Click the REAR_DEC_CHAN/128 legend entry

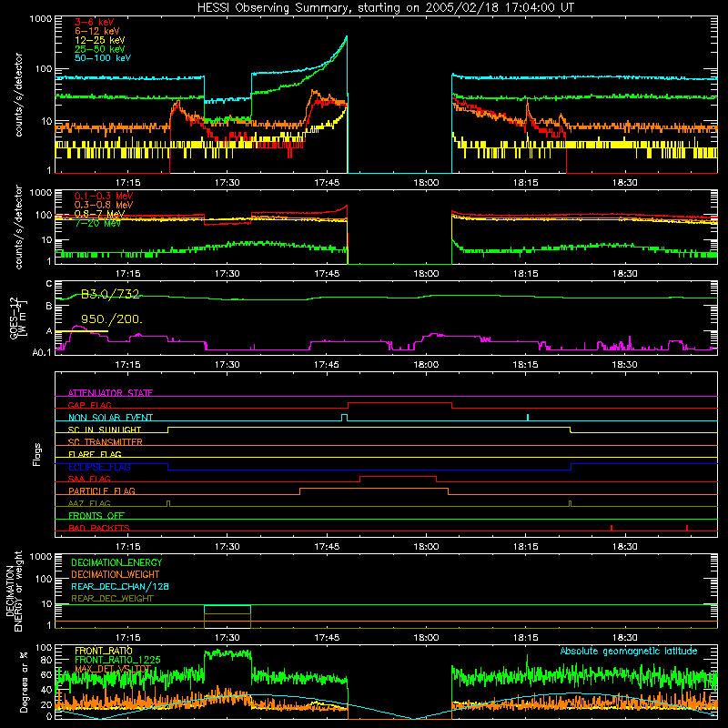[x=120, y=586]
